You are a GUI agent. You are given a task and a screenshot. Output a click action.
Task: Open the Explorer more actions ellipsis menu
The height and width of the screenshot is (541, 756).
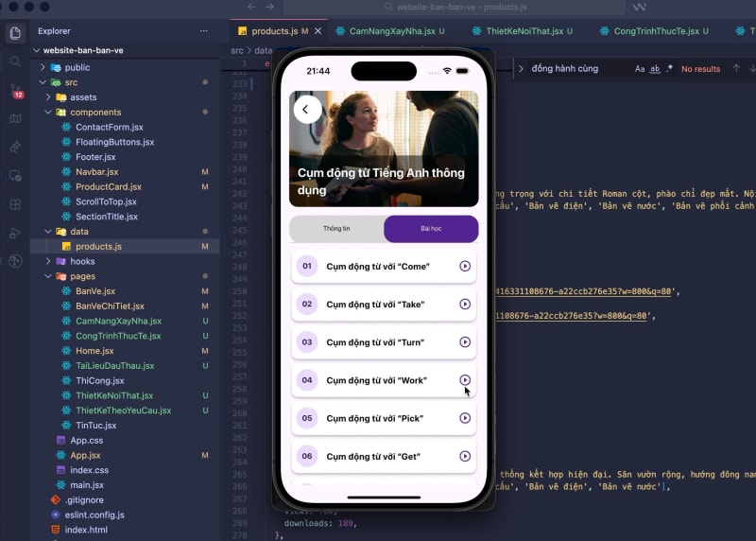[x=204, y=31]
